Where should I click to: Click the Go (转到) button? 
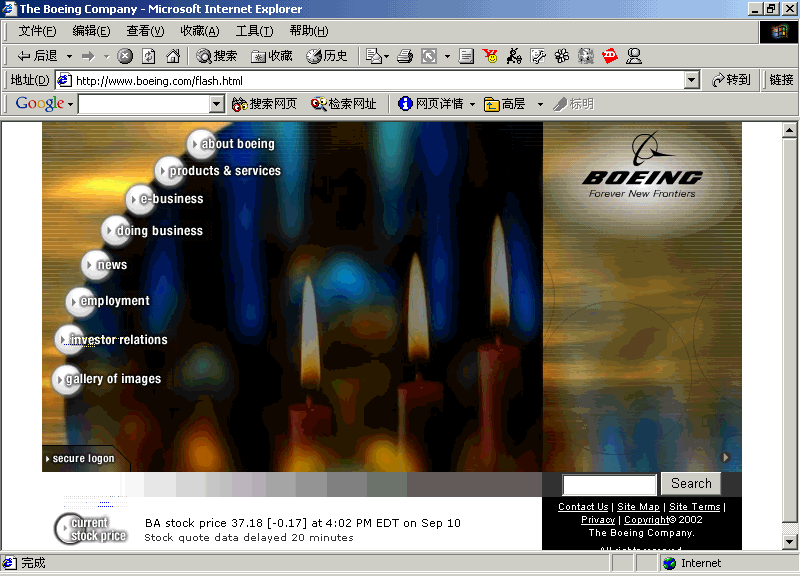[731, 80]
